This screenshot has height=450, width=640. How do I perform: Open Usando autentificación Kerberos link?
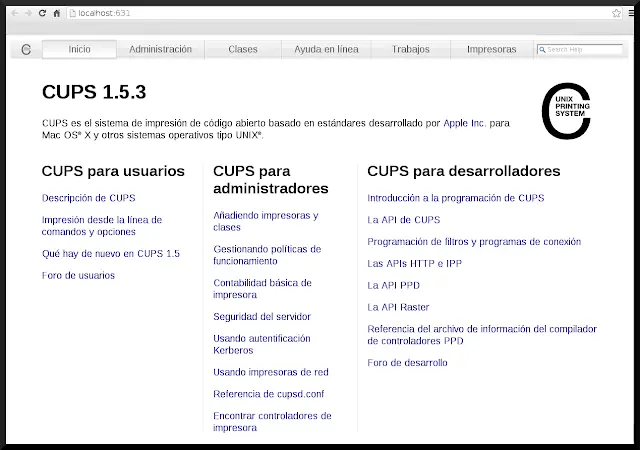(262, 344)
